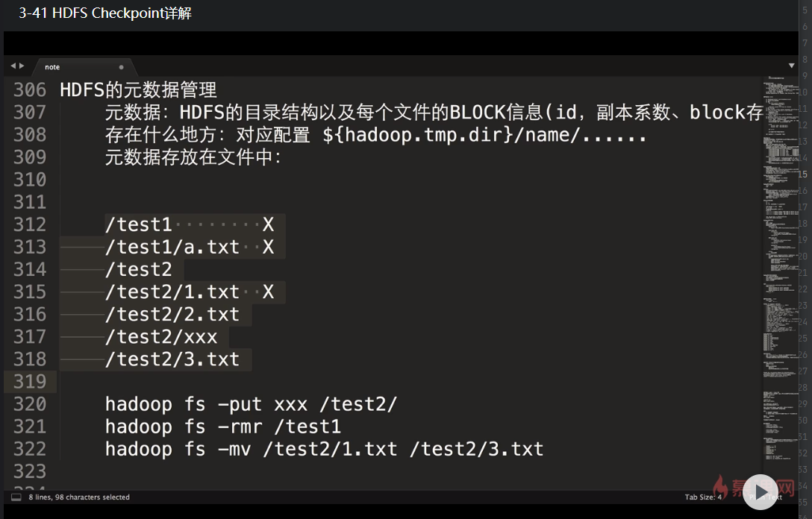This screenshot has height=519, width=812.
Task: Click the minimap code overview
Action: click(781, 269)
